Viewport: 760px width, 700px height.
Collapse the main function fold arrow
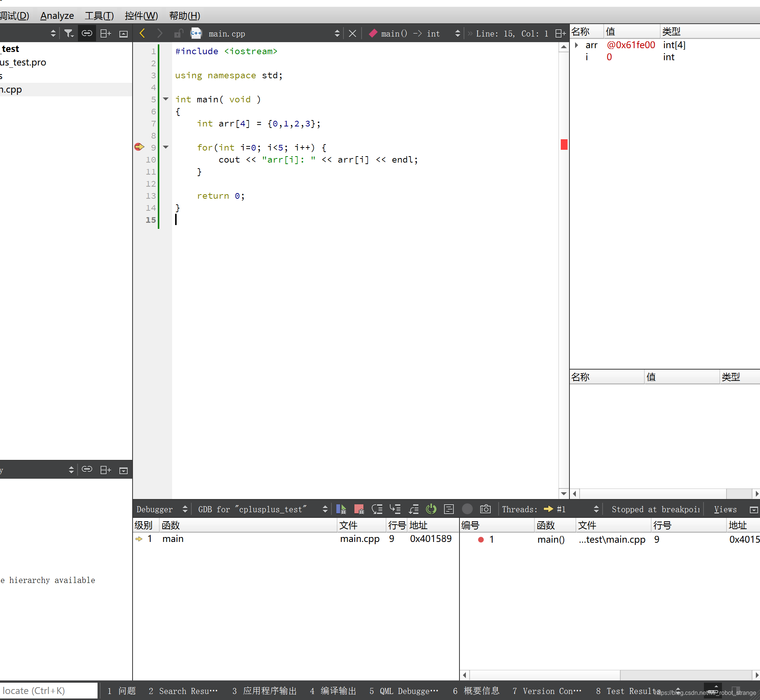(166, 99)
